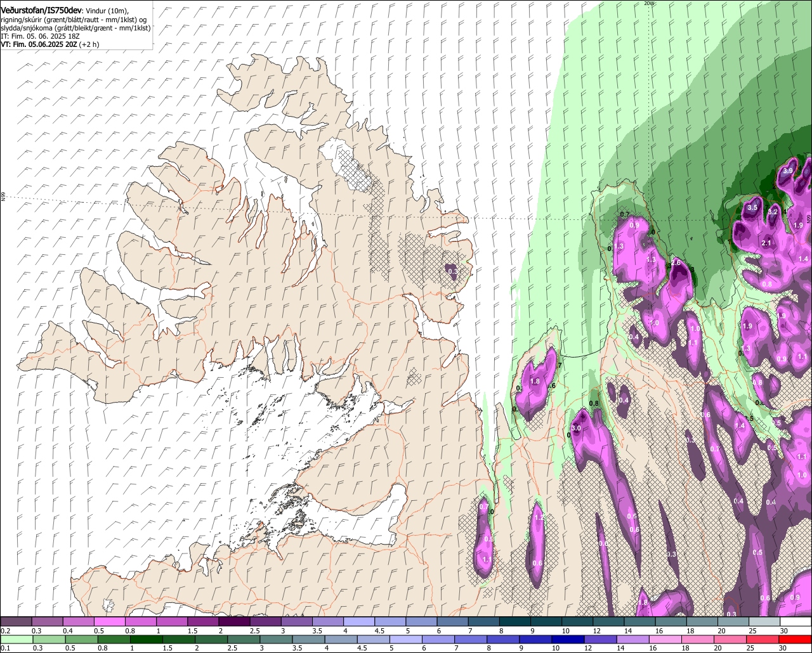Viewport: 812px width, 653px height.
Task: Click the '2.6' precipitation value on the map
Action: 676,262
